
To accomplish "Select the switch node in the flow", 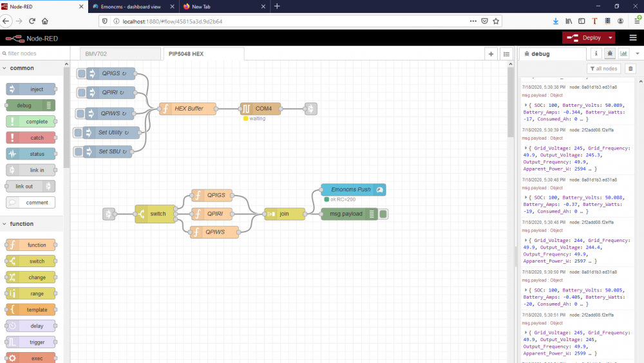I will point(155,214).
